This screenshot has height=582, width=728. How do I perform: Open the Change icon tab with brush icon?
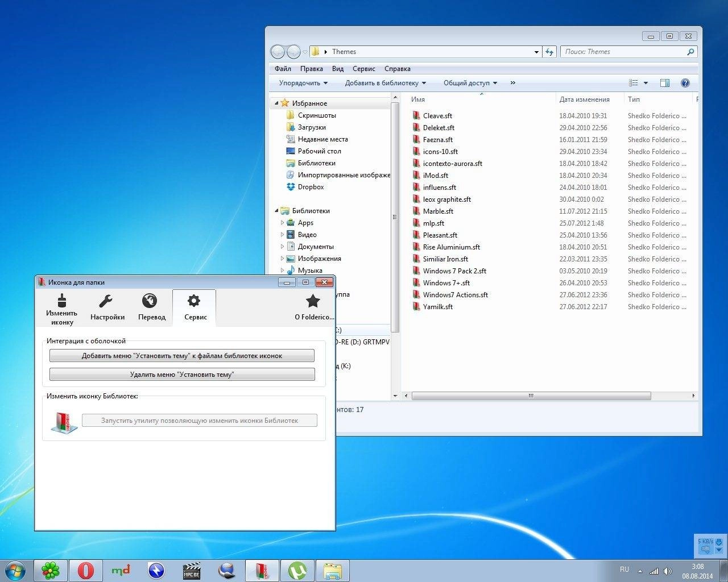61,309
